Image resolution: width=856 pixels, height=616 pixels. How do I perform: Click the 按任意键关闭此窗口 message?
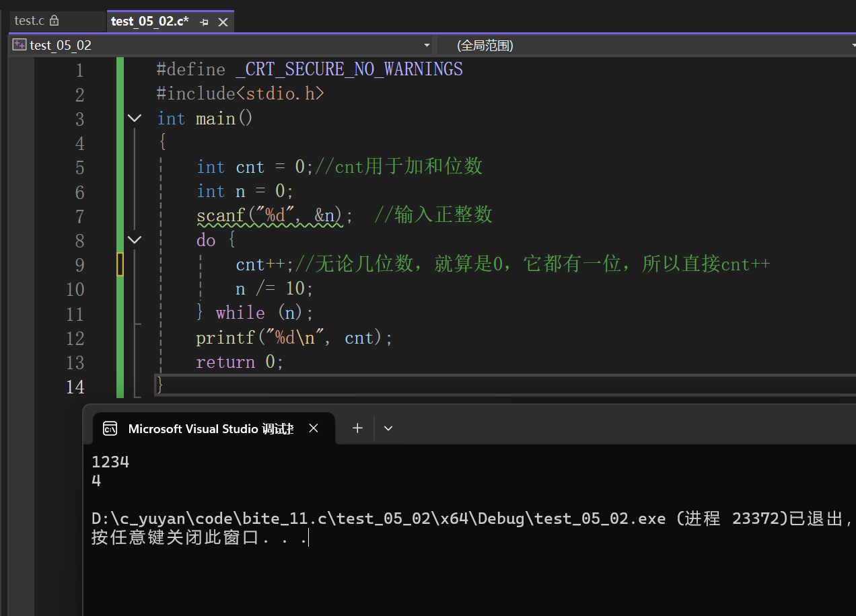coord(200,538)
